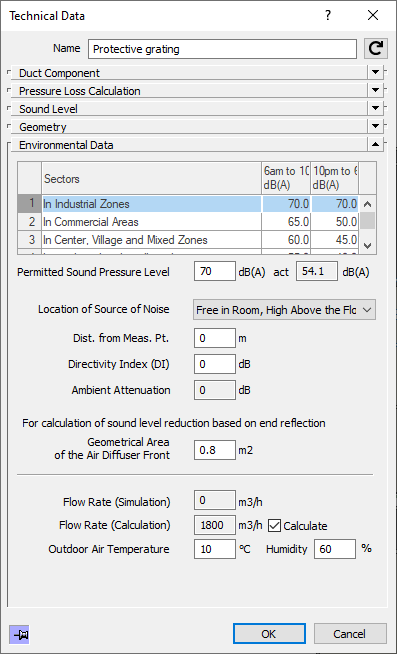The height and width of the screenshot is (654, 397).
Task: Click the Permitted Sound Pressure Level field
Action: [215, 272]
